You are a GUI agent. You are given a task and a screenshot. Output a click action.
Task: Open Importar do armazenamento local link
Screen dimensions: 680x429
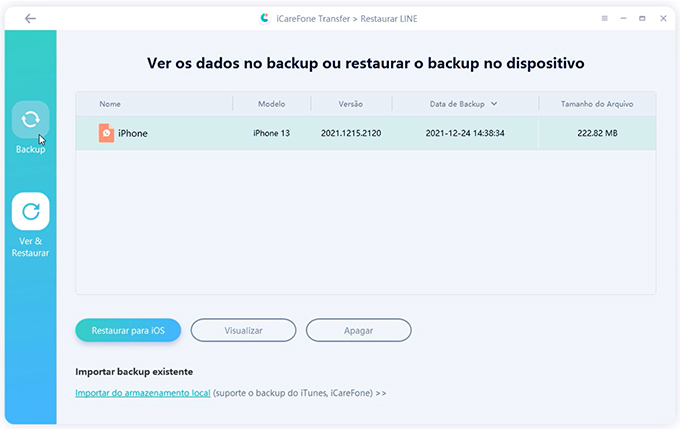click(143, 393)
